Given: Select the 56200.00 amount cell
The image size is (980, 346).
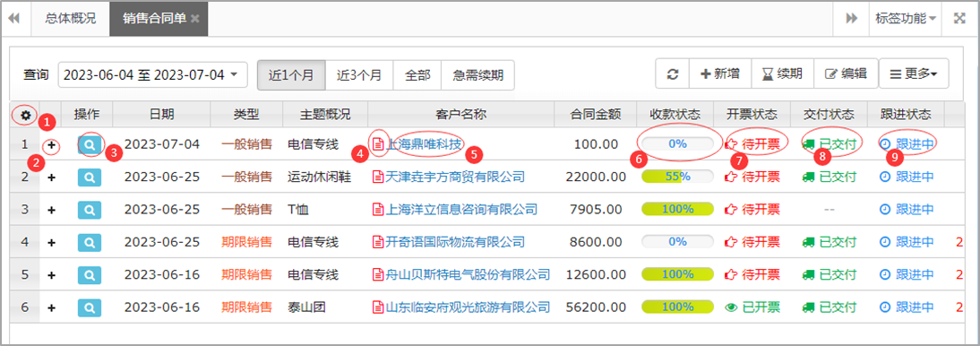Looking at the screenshot, I should point(596,307).
